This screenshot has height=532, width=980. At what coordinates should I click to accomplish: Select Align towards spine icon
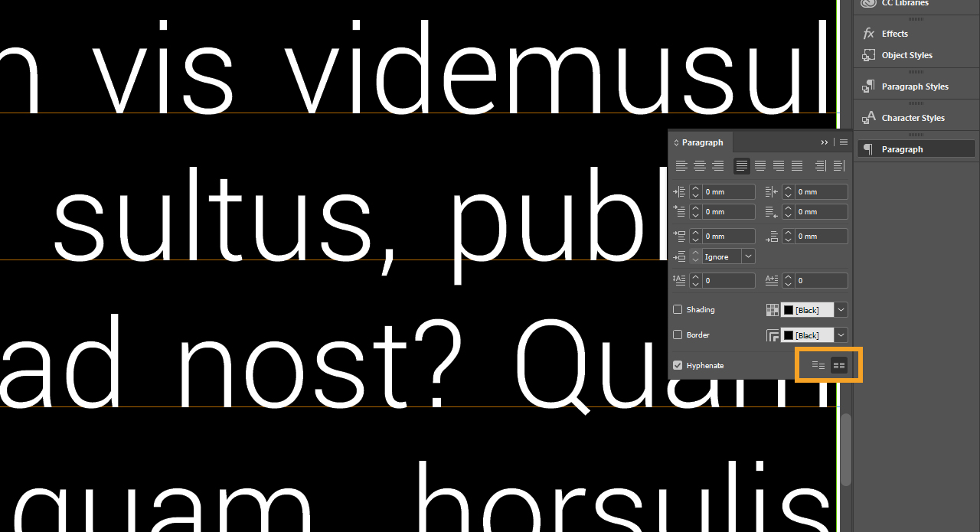point(821,165)
